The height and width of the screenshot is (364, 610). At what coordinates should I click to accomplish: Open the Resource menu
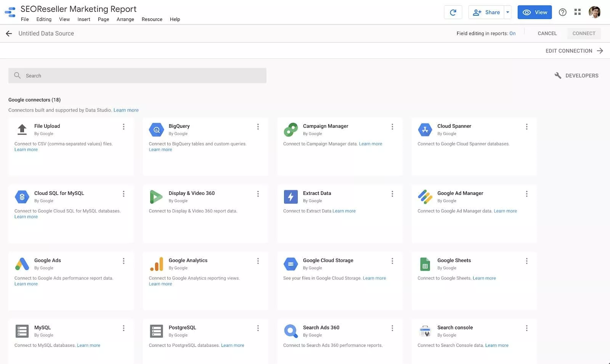(152, 19)
